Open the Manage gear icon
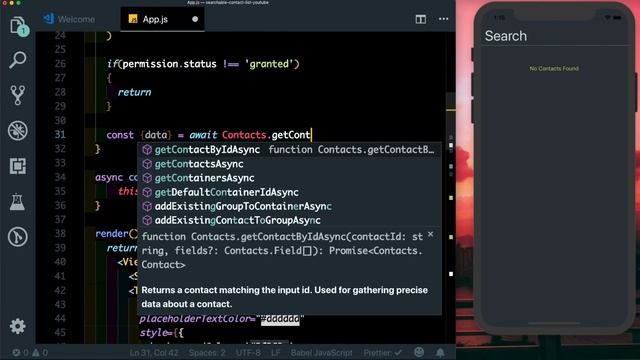 18,326
